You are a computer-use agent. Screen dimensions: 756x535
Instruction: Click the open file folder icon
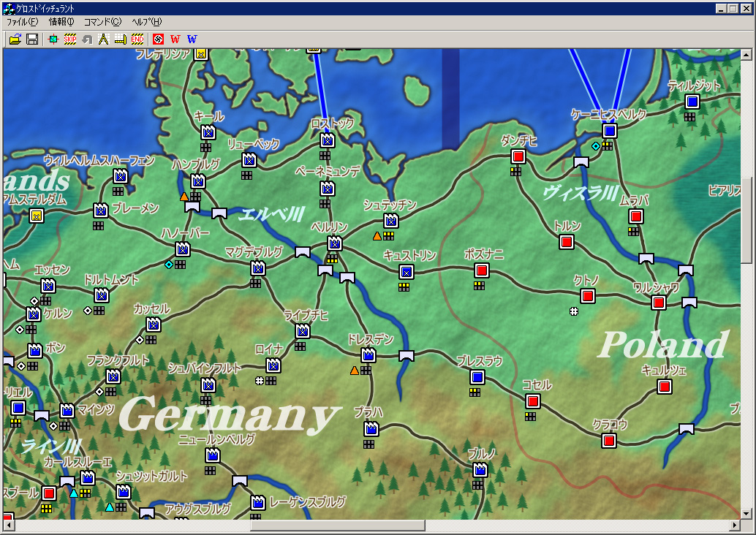15,39
